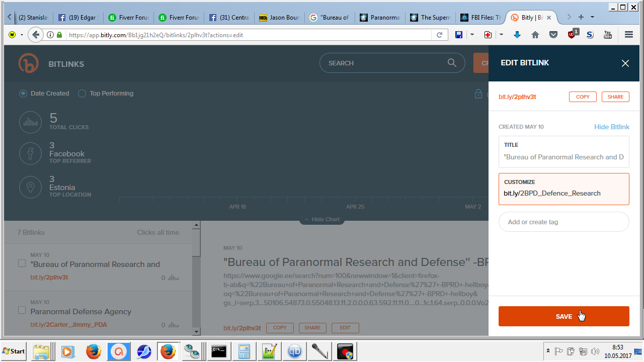Click the Pocket icon in toolbar

tap(553, 35)
